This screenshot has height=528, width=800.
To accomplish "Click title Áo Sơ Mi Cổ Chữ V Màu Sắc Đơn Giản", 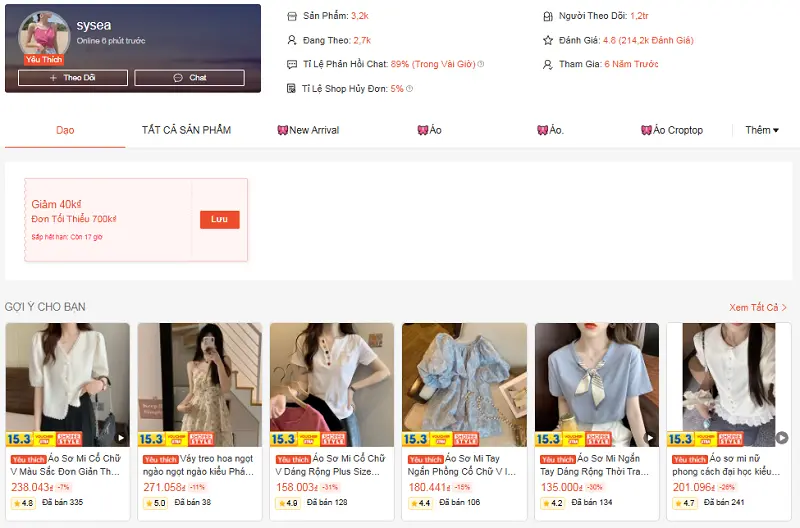I will point(66,465).
